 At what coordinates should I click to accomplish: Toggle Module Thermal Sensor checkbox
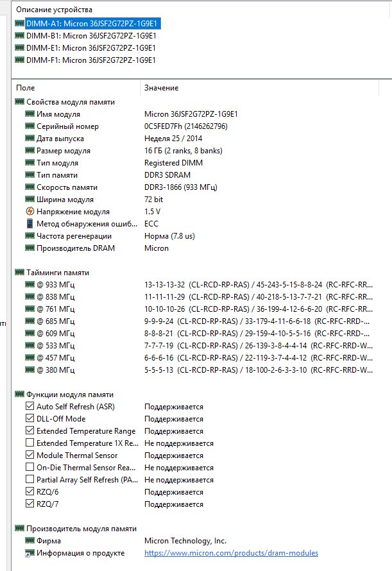pos(30,455)
